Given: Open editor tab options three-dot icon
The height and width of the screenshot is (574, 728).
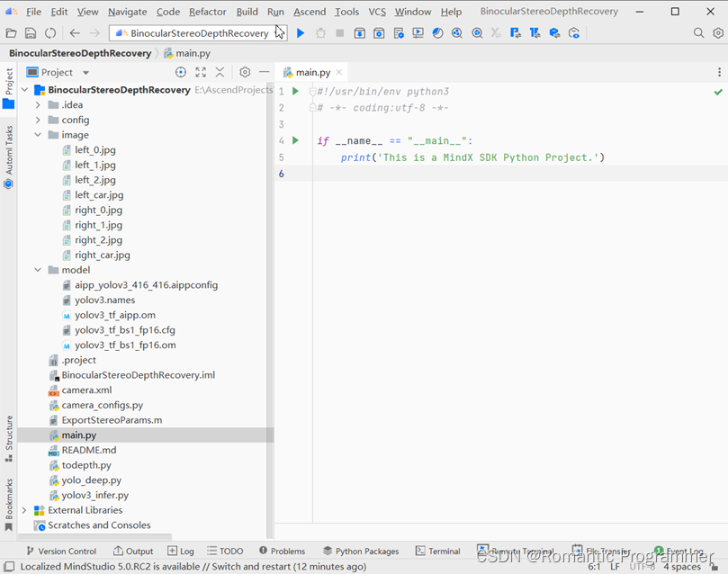Looking at the screenshot, I should coord(719,72).
